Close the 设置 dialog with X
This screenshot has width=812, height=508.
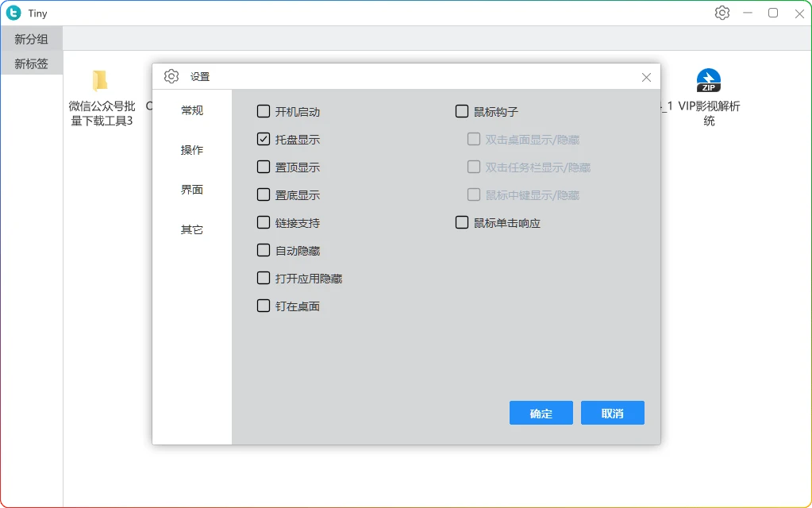coord(646,77)
